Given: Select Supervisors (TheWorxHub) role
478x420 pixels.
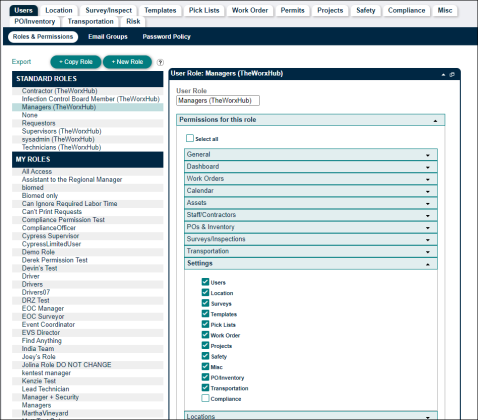Looking at the screenshot, I should pos(88,131).
